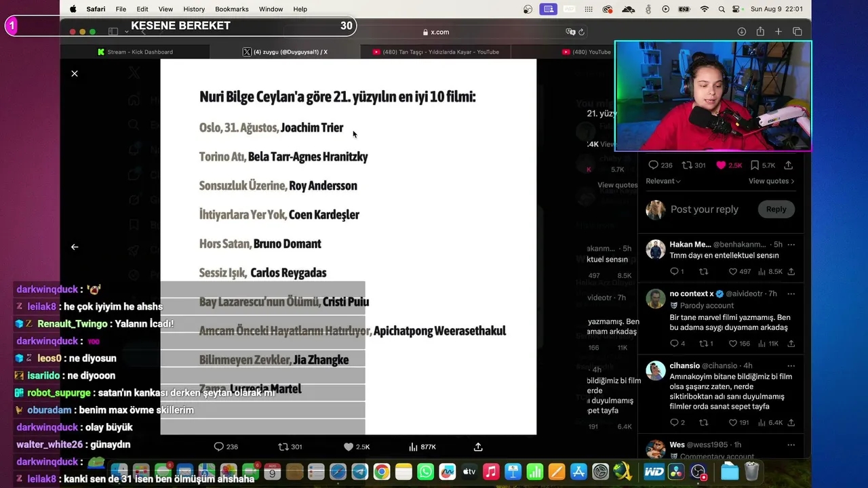
Task: Repost Hakan Me...'s reply
Action: tap(704, 271)
